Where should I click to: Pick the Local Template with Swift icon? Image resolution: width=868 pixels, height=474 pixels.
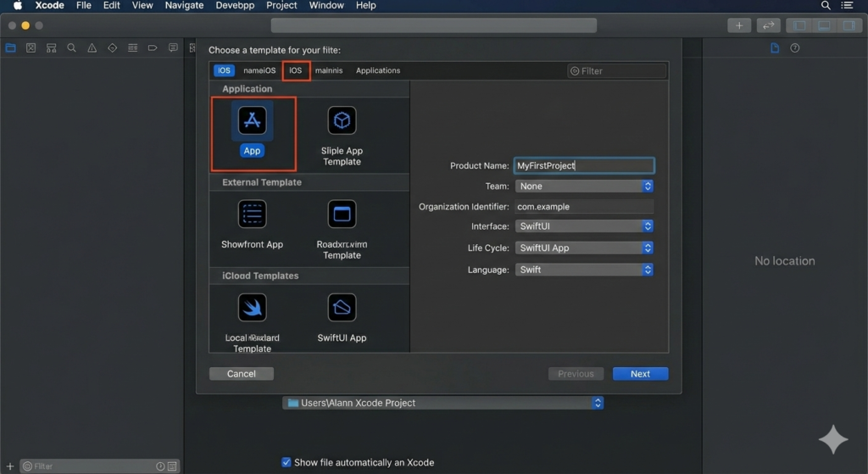point(252,307)
